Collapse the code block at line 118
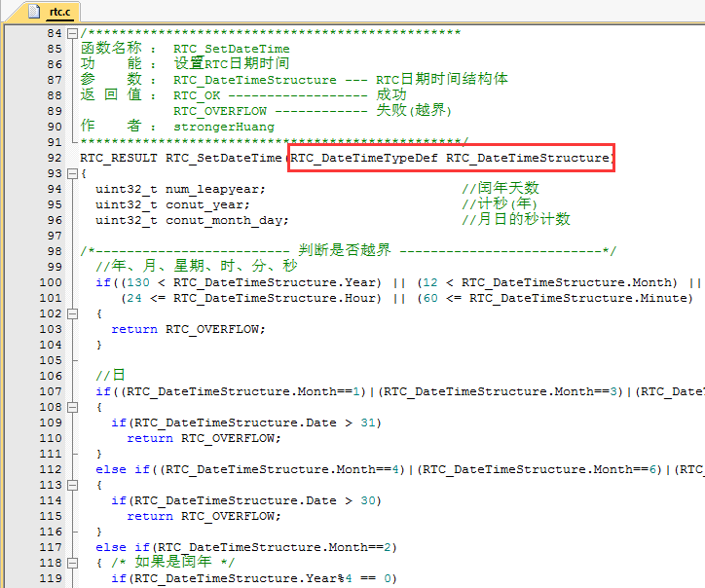Image resolution: width=705 pixels, height=588 pixels. (72, 563)
